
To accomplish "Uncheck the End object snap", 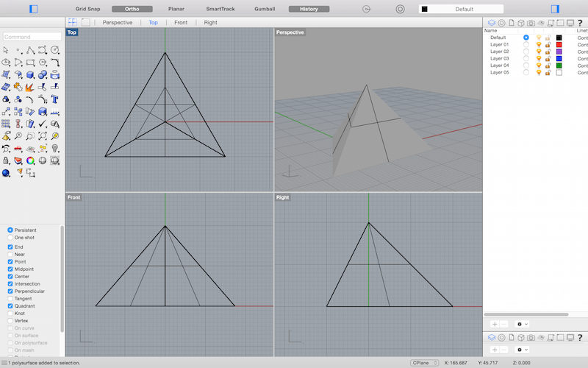I will [x=10, y=247].
